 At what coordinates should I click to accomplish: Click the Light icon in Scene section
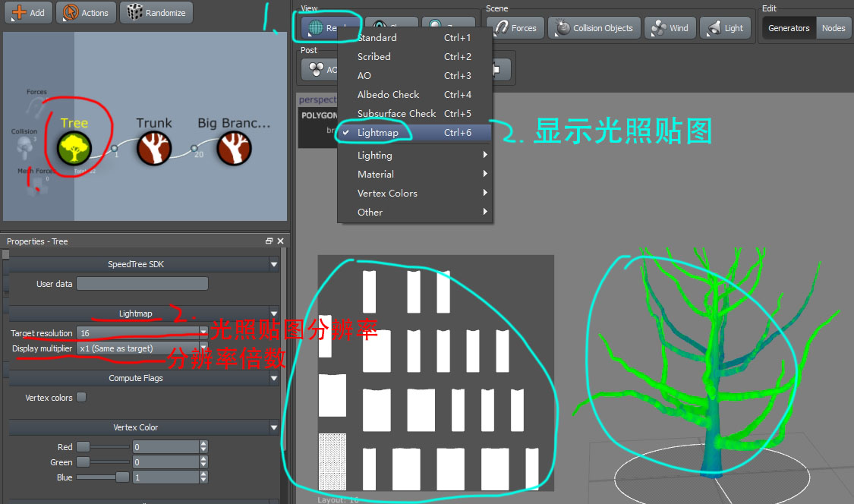[725, 27]
